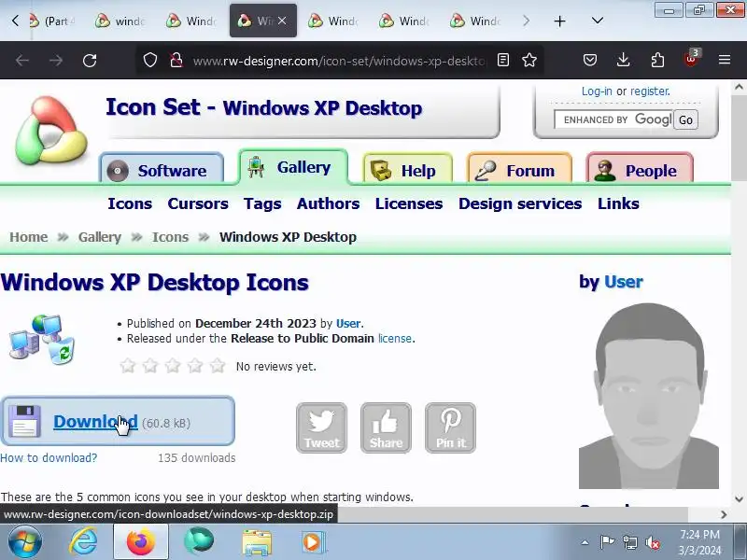The image size is (747, 560).
Task: Reload the current page
Action: point(90,61)
